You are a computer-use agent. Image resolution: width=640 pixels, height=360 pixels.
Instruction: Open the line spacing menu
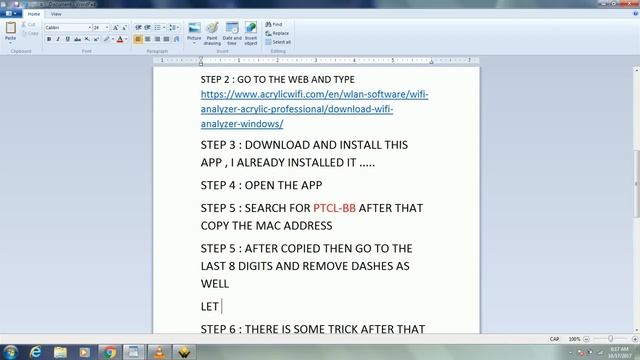(174, 27)
